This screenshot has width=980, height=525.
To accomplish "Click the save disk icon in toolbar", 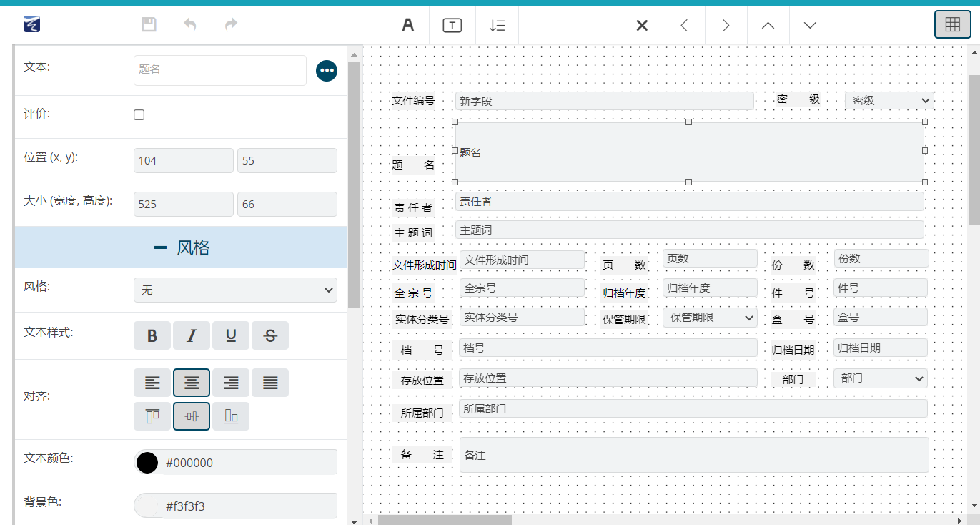I will pyautogui.click(x=149, y=25).
